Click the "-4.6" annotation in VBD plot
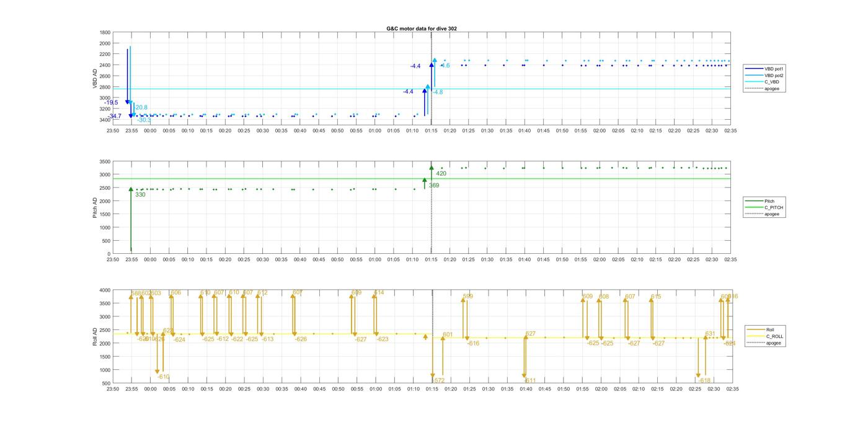868x430 pixels. pyautogui.click(x=445, y=66)
